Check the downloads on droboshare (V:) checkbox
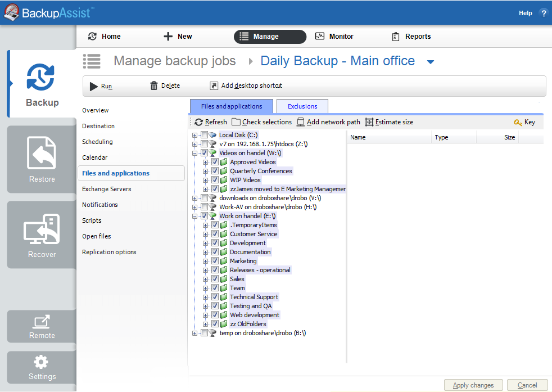Image resolution: width=552 pixels, height=392 pixels. pyautogui.click(x=204, y=198)
